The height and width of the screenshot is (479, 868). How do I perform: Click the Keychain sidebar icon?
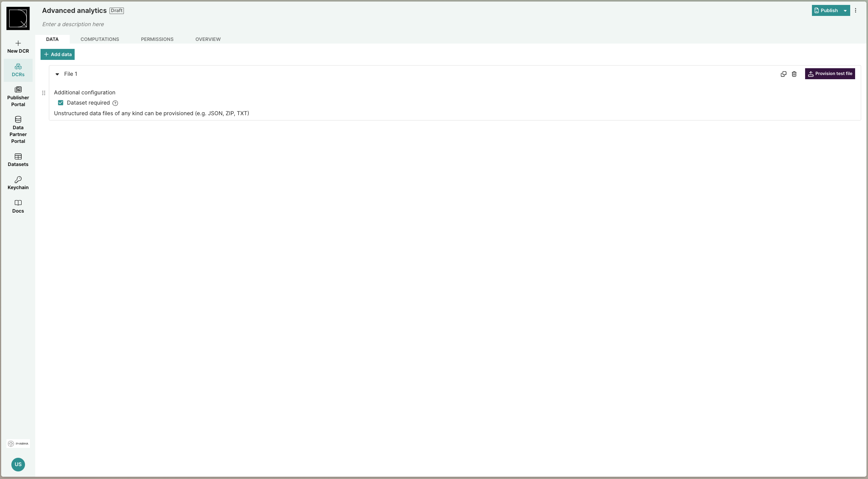(18, 183)
